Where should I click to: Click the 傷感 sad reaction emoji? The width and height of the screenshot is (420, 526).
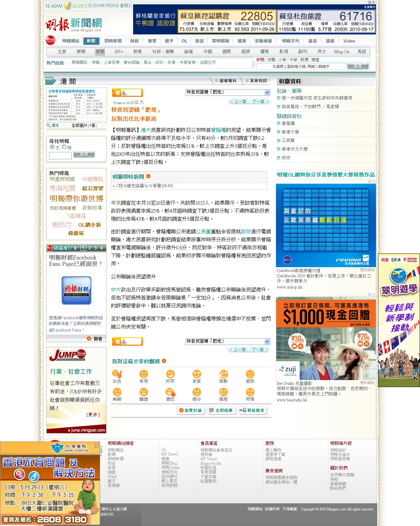(x=223, y=392)
